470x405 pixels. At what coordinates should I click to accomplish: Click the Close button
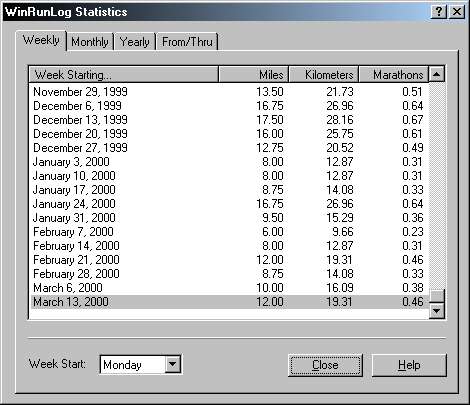click(325, 365)
